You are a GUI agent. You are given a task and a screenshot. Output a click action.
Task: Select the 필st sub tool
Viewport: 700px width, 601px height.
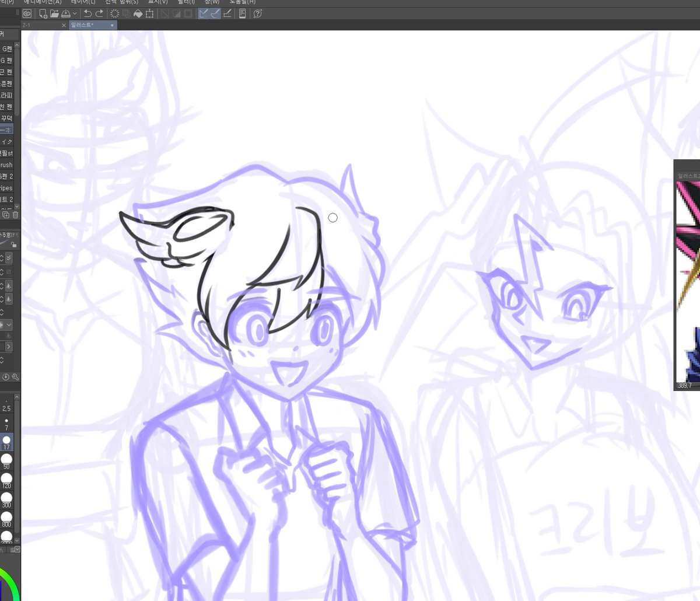[6, 153]
